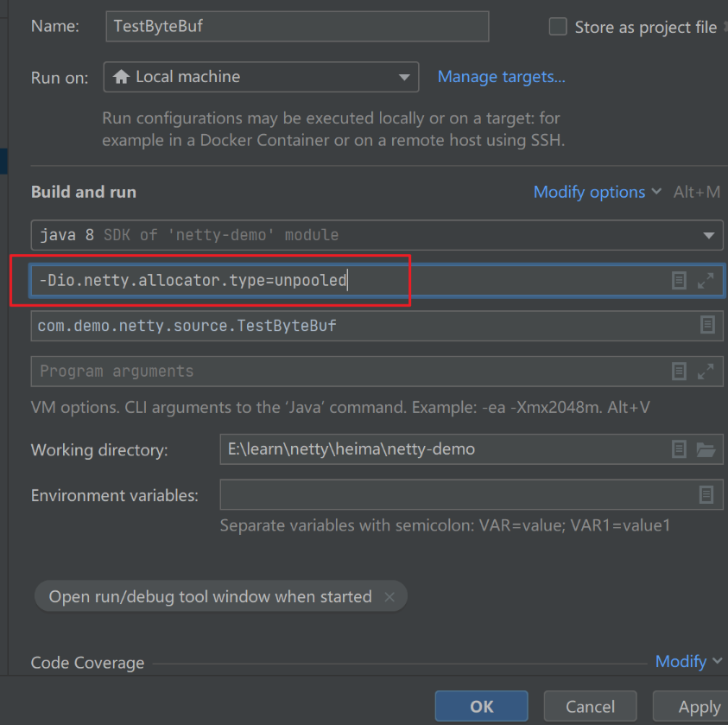728x725 pixels.
Task: Remove the Open run/debug tool window tag
Action: [389, 596]
